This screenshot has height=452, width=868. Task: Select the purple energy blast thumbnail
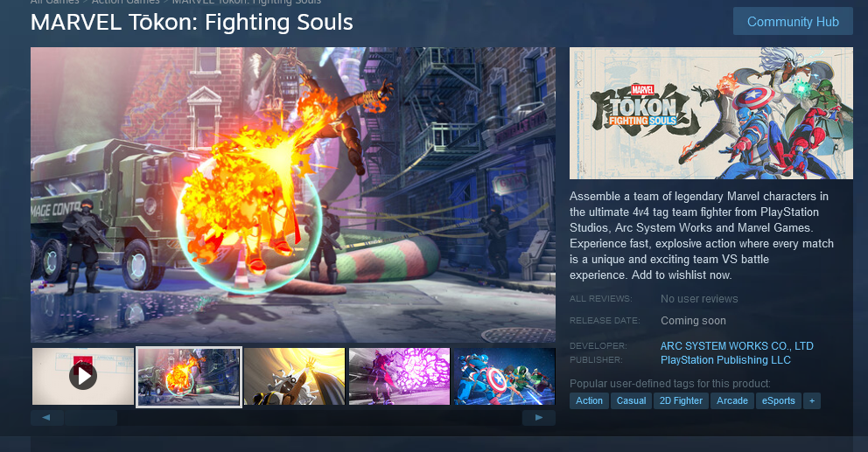[400, 376]
